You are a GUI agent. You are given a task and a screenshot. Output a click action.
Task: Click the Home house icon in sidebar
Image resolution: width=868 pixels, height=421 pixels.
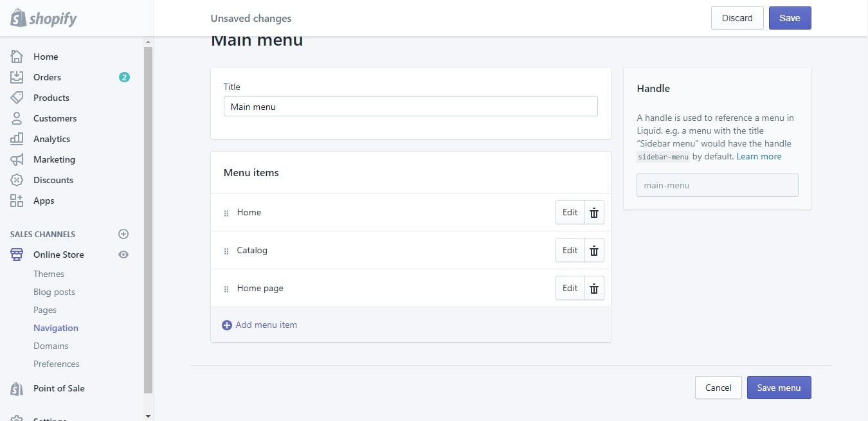tap(17, 57)
